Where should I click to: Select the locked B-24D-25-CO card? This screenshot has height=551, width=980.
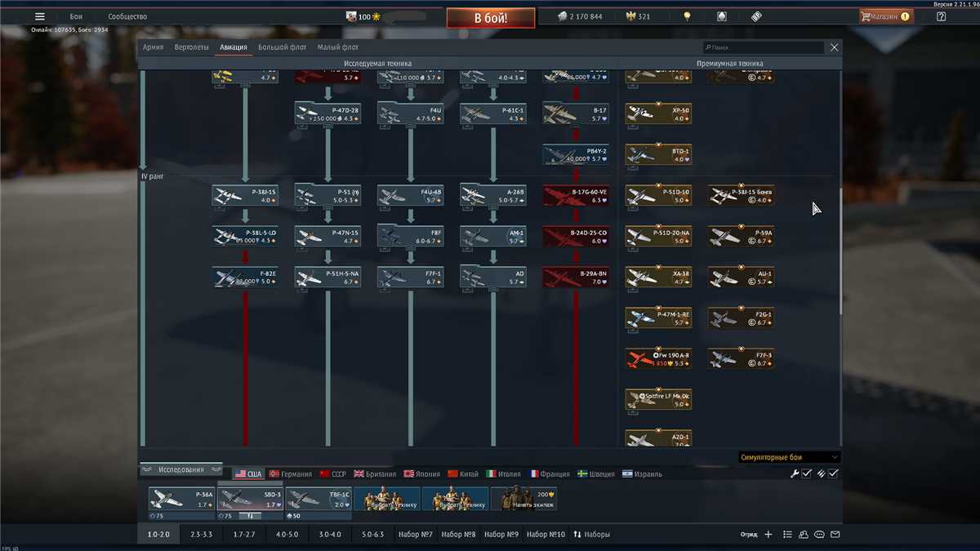coord(576,237)
